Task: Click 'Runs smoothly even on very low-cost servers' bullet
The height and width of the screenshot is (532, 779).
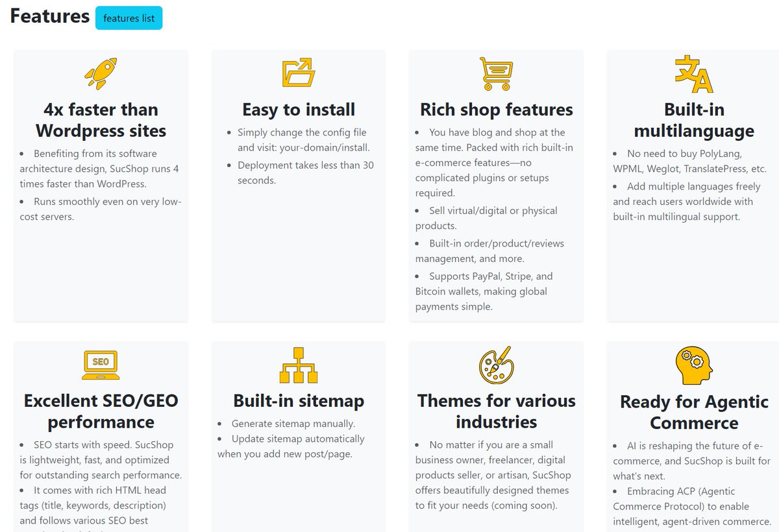Action: point(101,209)
